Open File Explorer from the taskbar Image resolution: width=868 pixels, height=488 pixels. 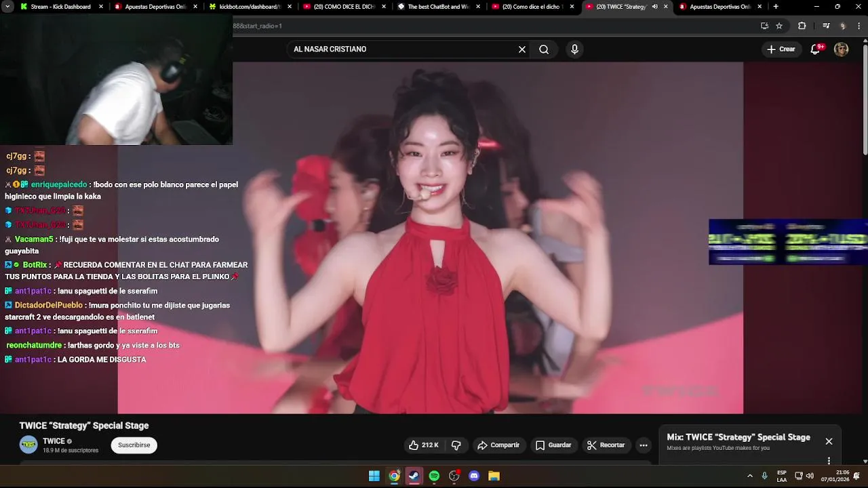coord(494,476)
